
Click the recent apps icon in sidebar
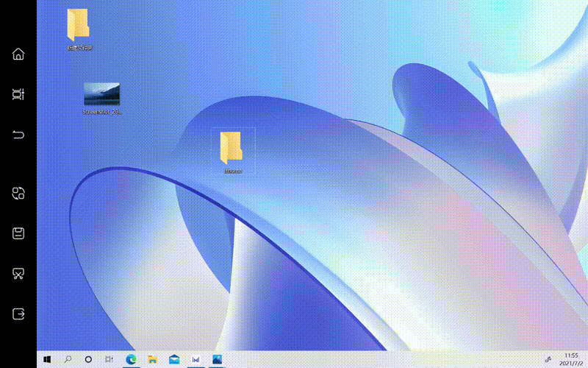point(18,94)
